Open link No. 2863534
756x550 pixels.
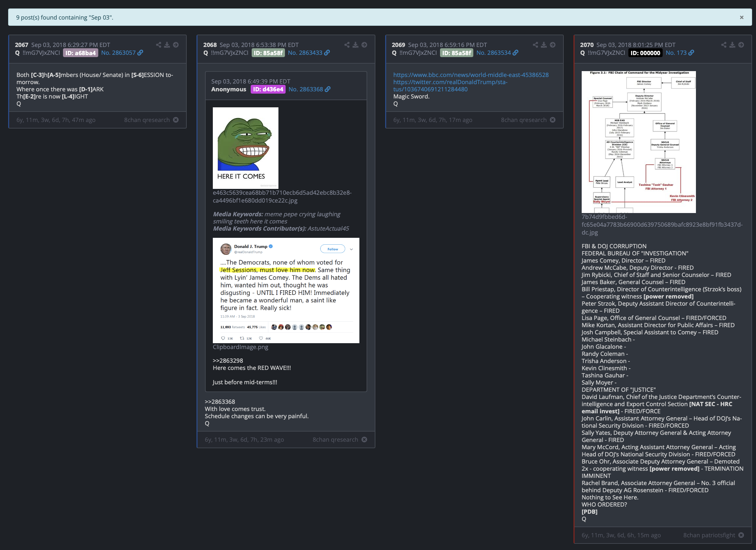497,53
